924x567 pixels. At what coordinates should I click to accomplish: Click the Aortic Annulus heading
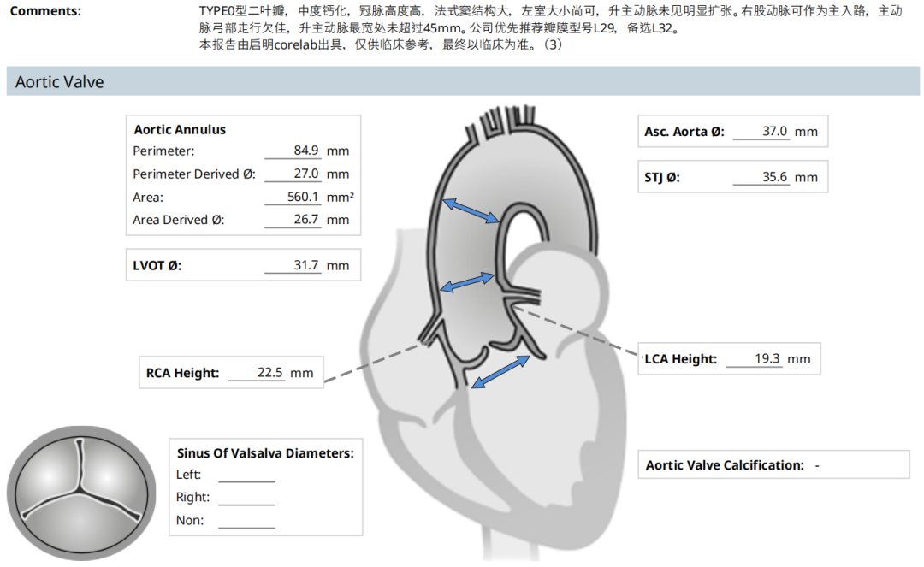click(180, 130)
